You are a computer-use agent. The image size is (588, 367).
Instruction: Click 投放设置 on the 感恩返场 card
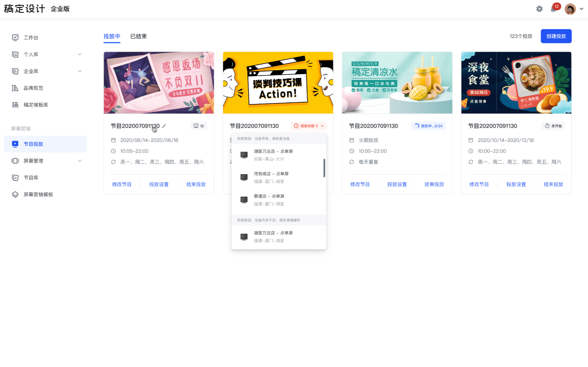point(159,184)
